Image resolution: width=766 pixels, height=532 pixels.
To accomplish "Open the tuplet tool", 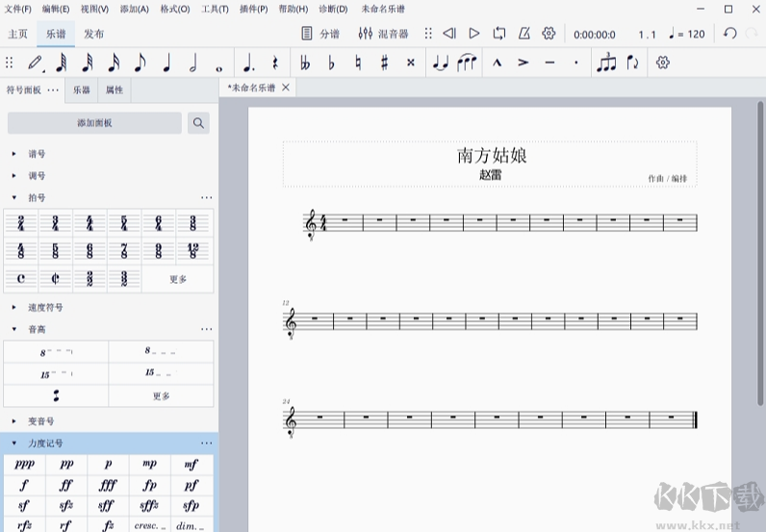I will click(x=606, y=63).
